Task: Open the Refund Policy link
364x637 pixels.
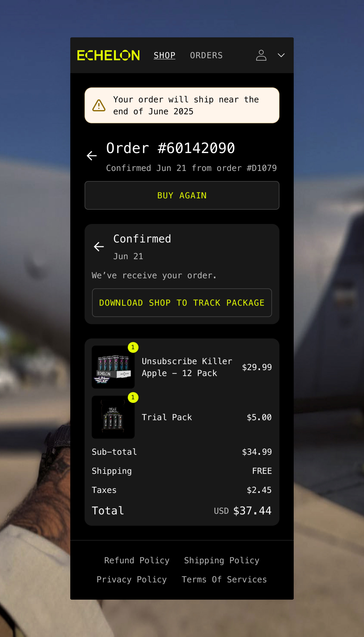Action: (137, 560)
